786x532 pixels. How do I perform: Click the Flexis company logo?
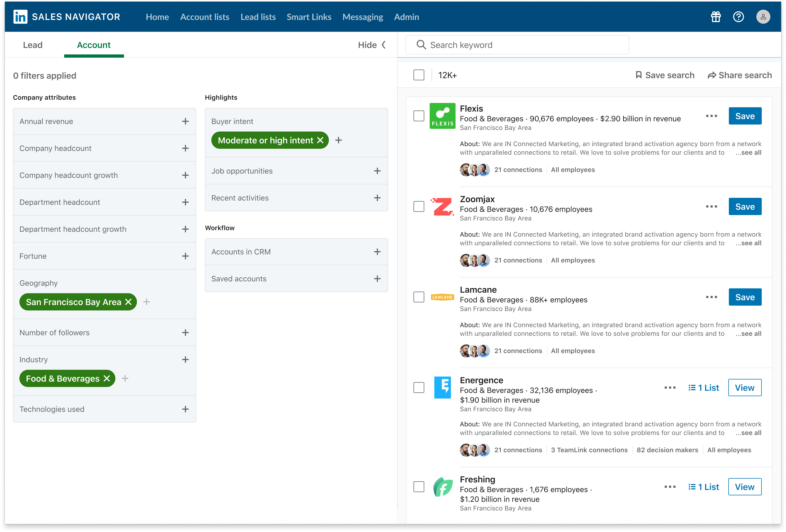pyautogui.click(x=442, y=116)
